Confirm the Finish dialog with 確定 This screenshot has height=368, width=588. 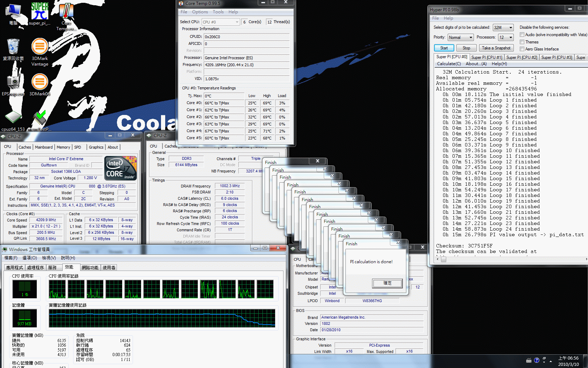click(387, 283)
